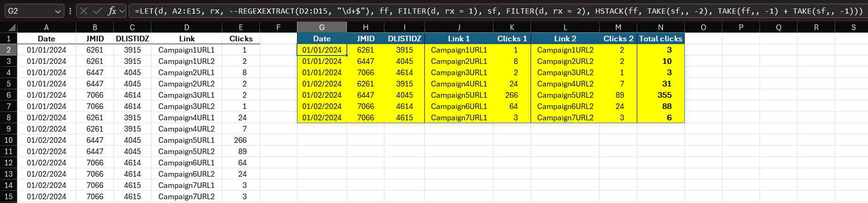Image resolution: width=868 pixels, height=203 pixels.
Task: Select cell L6 with Campaign5URL2
Action: tap(565, 95)
